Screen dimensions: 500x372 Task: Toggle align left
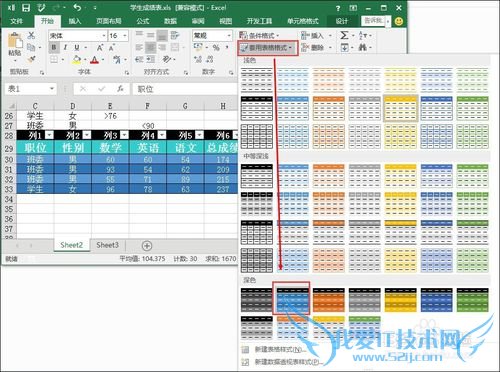139,48
